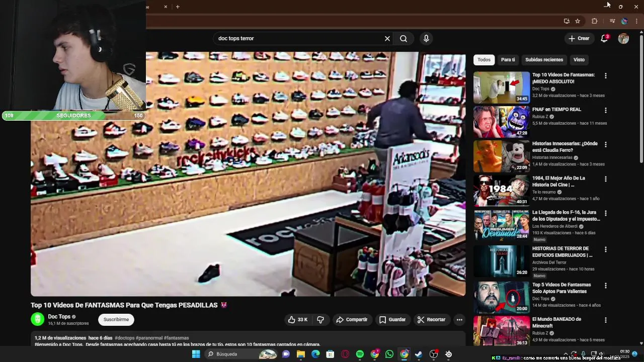Open the YouTube notifications bell
The image size is (644, 362).
pos(605,39)
